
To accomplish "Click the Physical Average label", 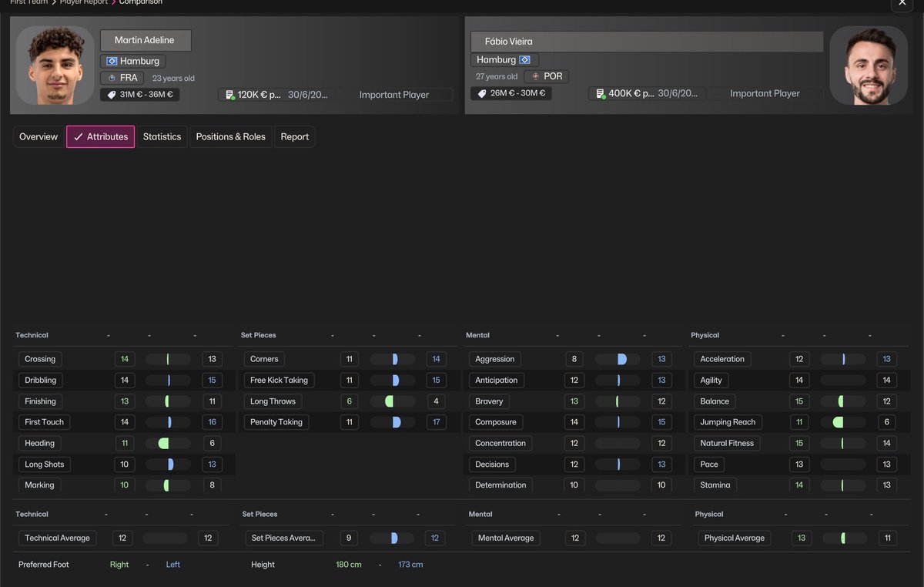I will pos(735,538).
